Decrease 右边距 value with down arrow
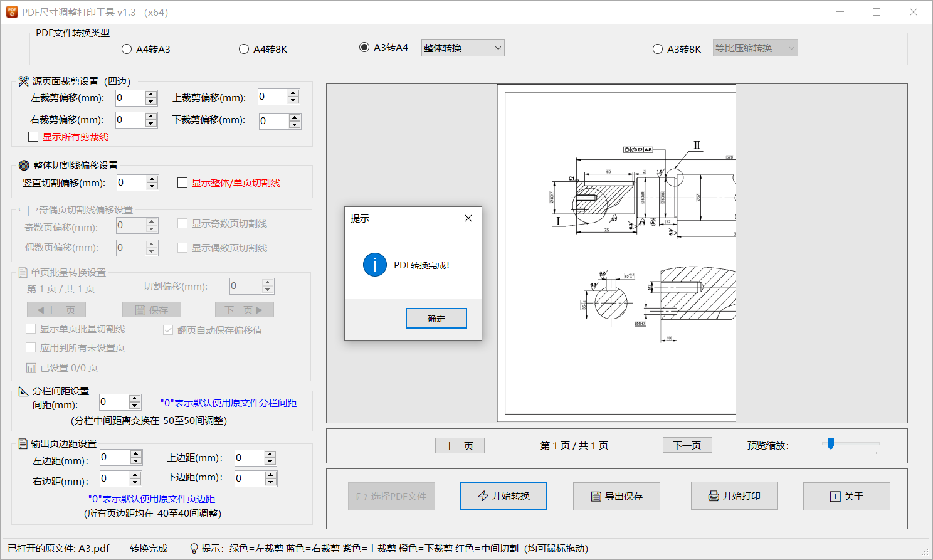The width and height of the screenshot is (933, 560). pos(135,482)
